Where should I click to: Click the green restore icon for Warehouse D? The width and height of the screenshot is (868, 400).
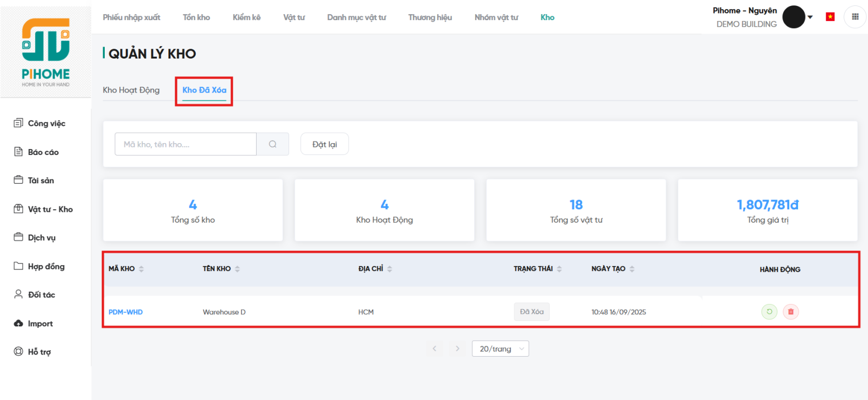click(769, 312)
